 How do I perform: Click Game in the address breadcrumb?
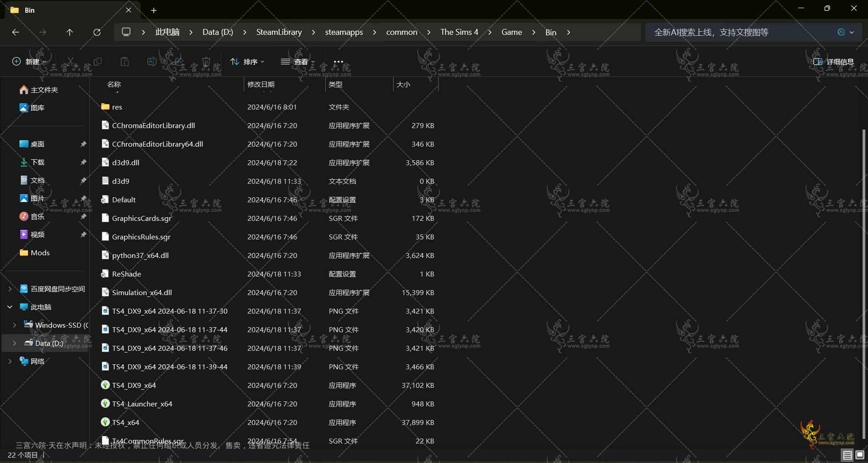click(x=512, y=32)
